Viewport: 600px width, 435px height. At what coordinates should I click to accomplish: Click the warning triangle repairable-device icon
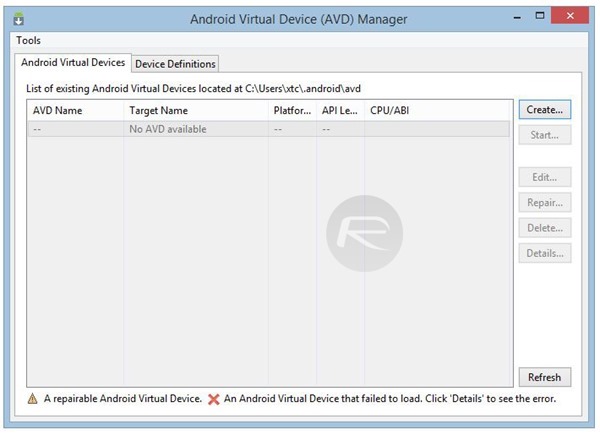(x=33, y=399)
